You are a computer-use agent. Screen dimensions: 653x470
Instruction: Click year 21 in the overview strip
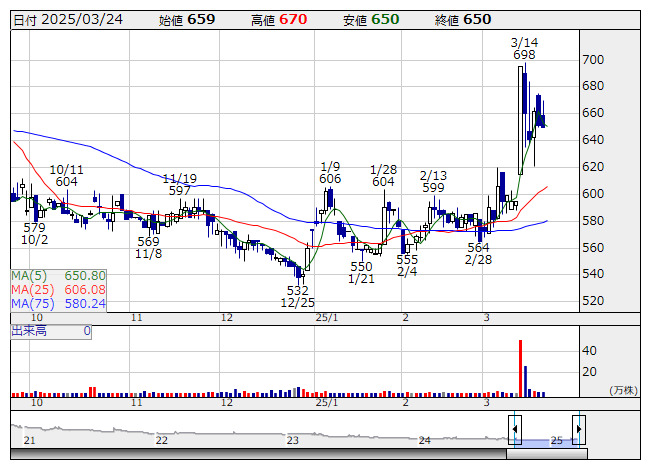pos(30,440)
